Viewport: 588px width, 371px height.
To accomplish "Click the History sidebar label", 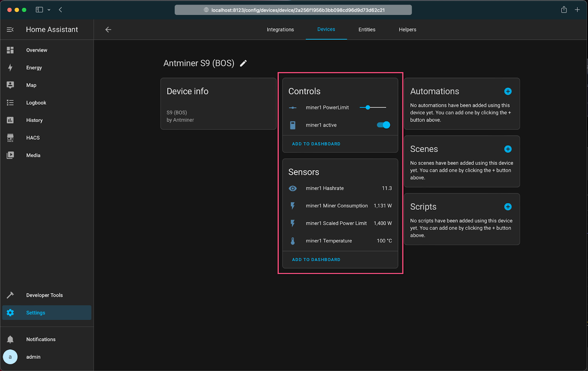I will click(x=34, y=120).
